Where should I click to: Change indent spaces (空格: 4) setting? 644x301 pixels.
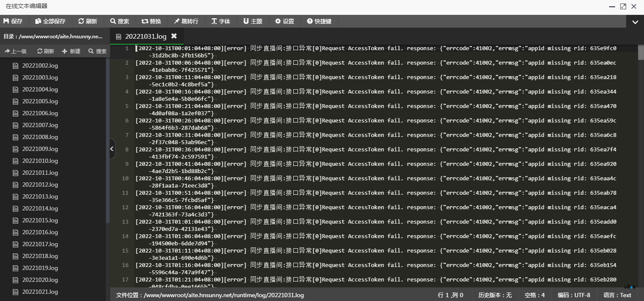[x=535, y=295]
